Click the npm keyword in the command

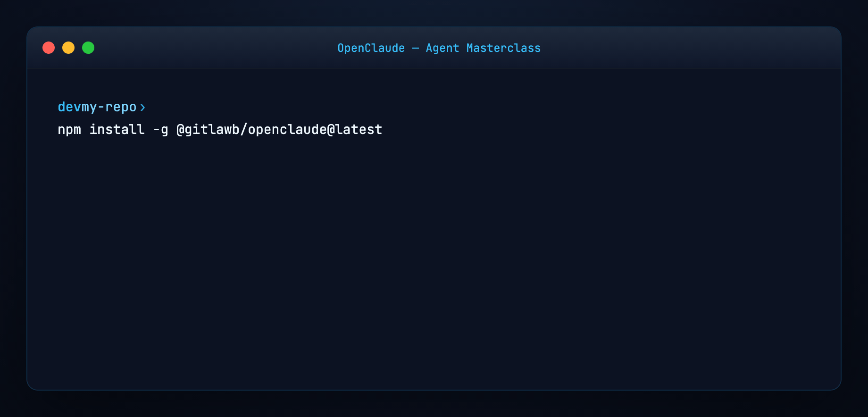click(69, 130)
